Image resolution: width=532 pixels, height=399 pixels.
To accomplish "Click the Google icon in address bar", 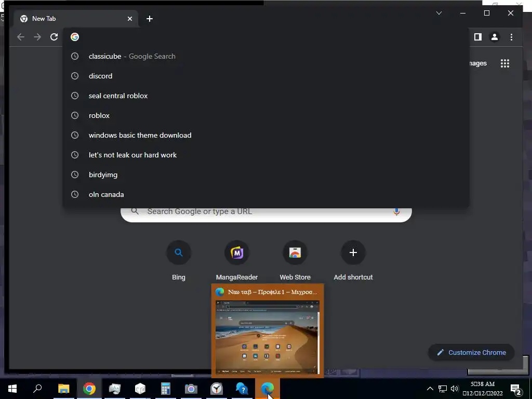I will point(75,37).
